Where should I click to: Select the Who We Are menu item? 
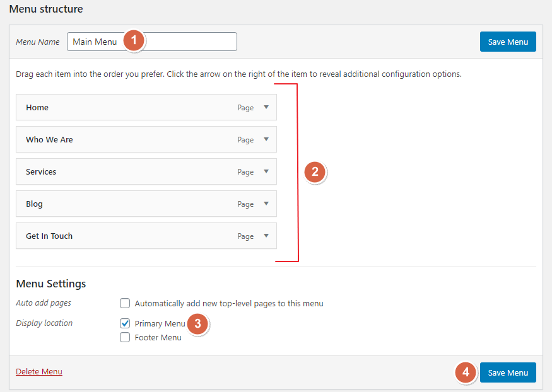click(114, 139)
